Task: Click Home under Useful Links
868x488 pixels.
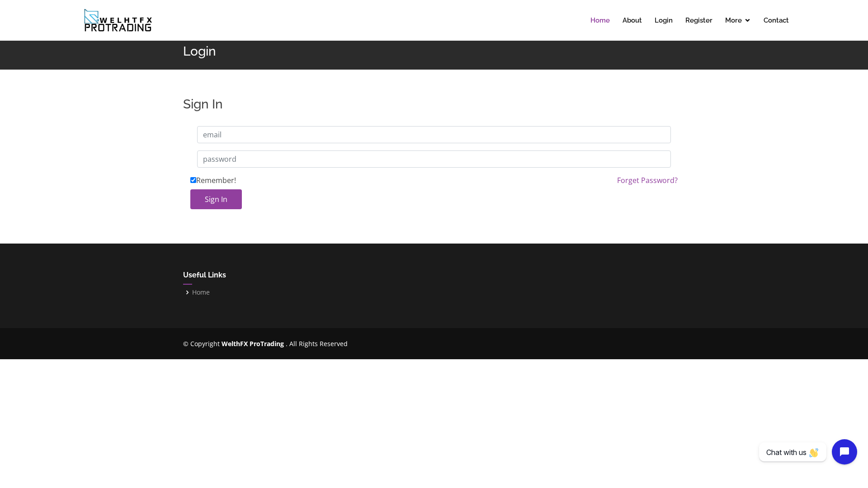Action: (x=201, y=292)
